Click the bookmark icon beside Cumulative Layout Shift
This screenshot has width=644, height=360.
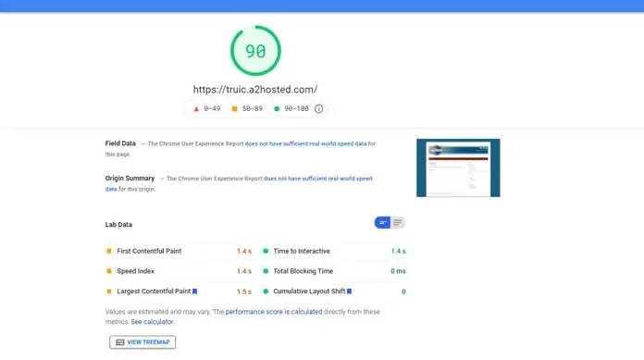(350, 292)
